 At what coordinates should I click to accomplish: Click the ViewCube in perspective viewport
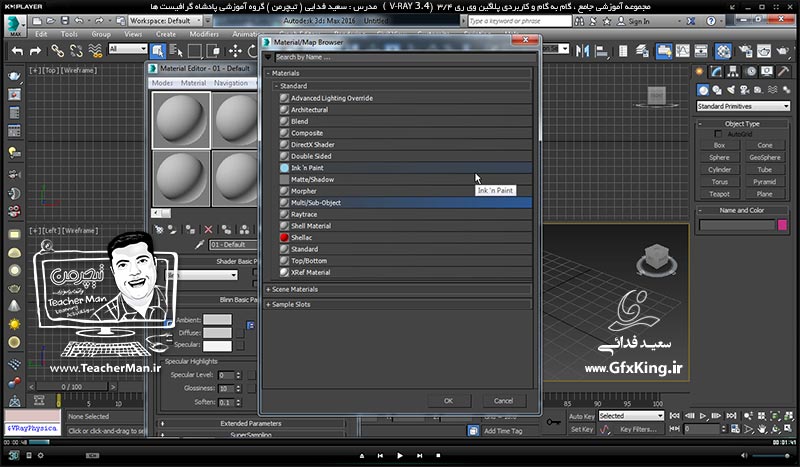pyautogui.click(x=657, y=257)
